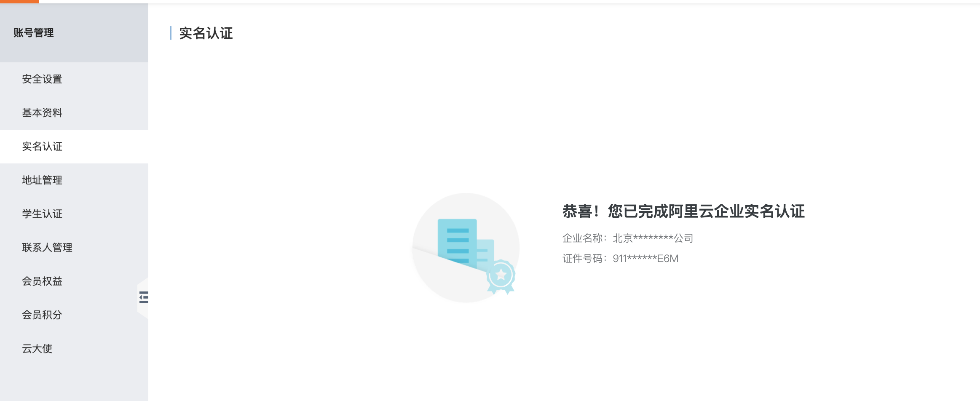Click the 证件号码 label
The width and height of the screenshot is (980, 401).
point(583,259)
